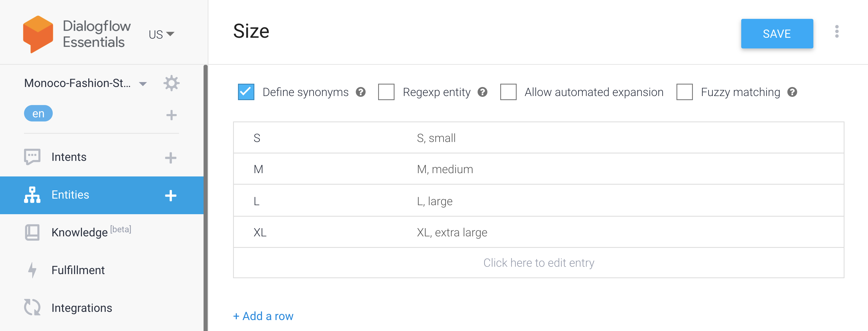The width and height of the screenshot is (868, 331).
Task: Click the empty 'Click here to edit entry' row
Action: point(539,263)
